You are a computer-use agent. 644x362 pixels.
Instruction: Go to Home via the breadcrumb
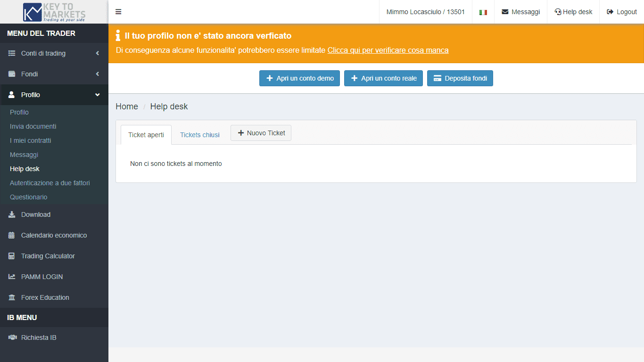coord(126,107)
